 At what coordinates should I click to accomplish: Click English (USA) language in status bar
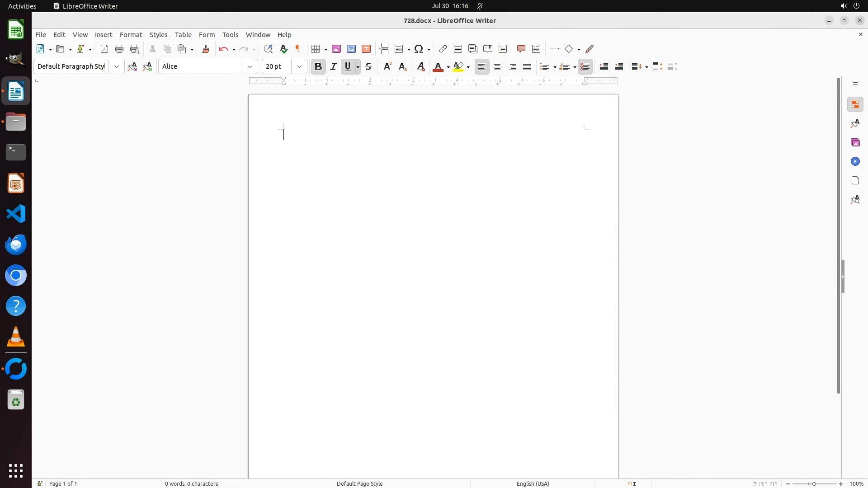pos(533,483)
